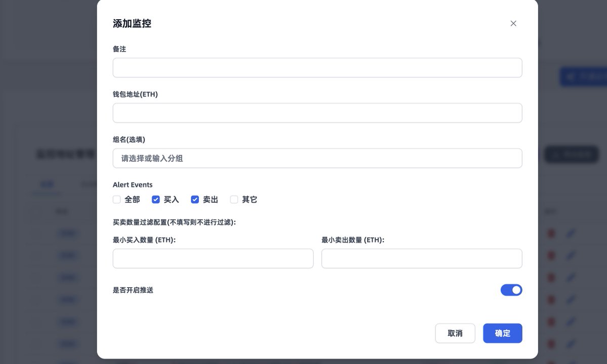
Task: Toggle the 是否开启推送 switch off
Action: coord(511,290)
